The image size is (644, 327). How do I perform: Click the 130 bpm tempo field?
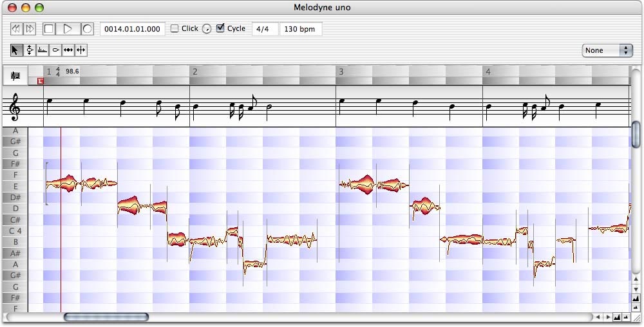pos(301,29)
